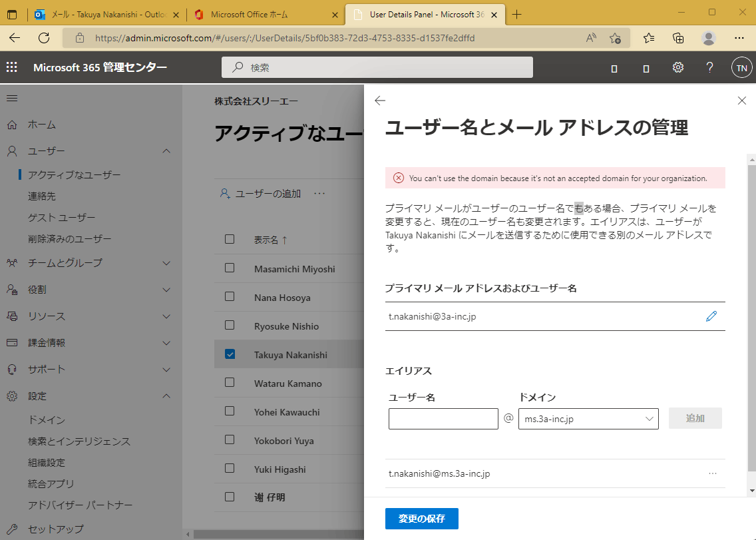Image resolution: width=756 pixels, height=540 pixels.
Task: Open the favorites list icon
Action: (649, 38)
